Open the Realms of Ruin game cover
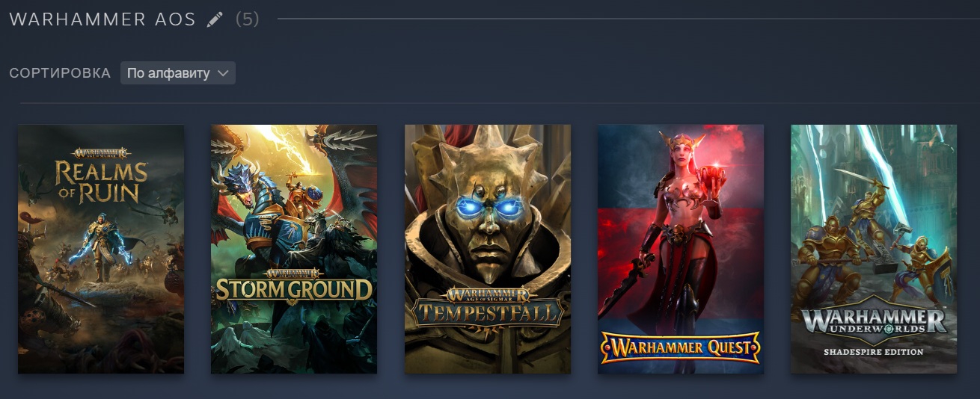 tap(101, 249)
